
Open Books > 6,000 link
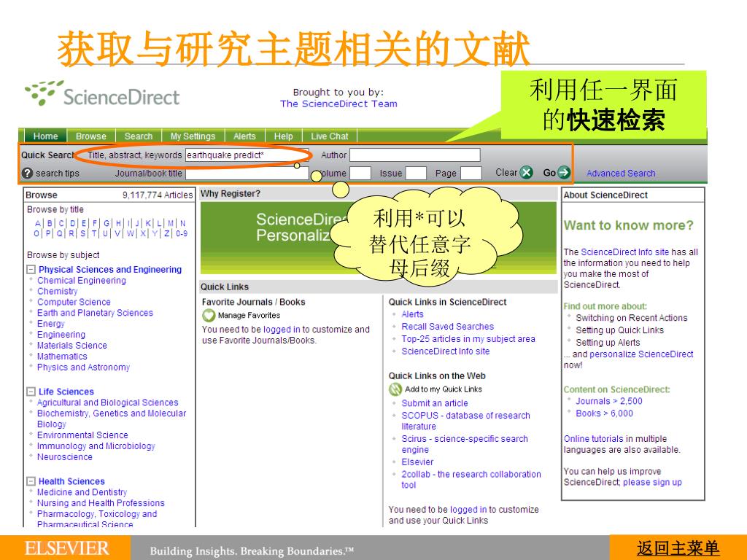604,413
